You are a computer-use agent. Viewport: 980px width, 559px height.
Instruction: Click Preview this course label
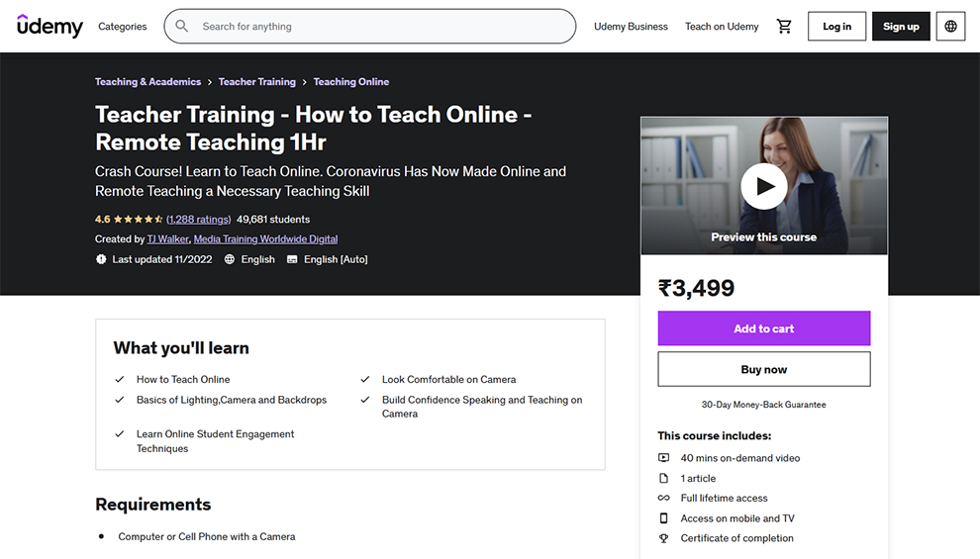764,237
